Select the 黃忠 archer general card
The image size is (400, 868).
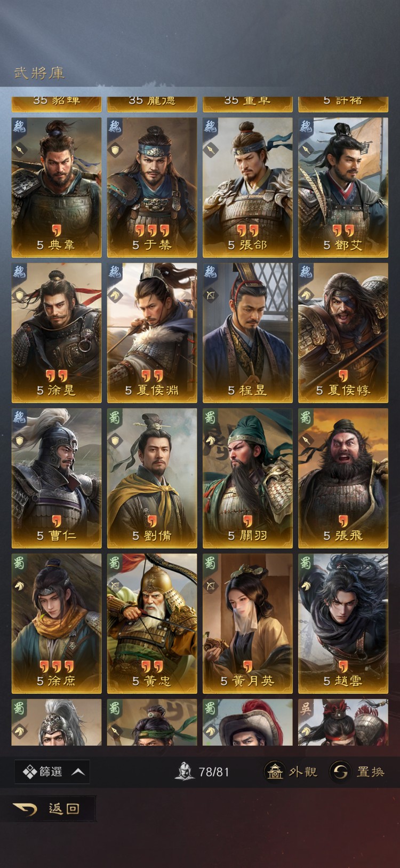click(x=152, y=624)
